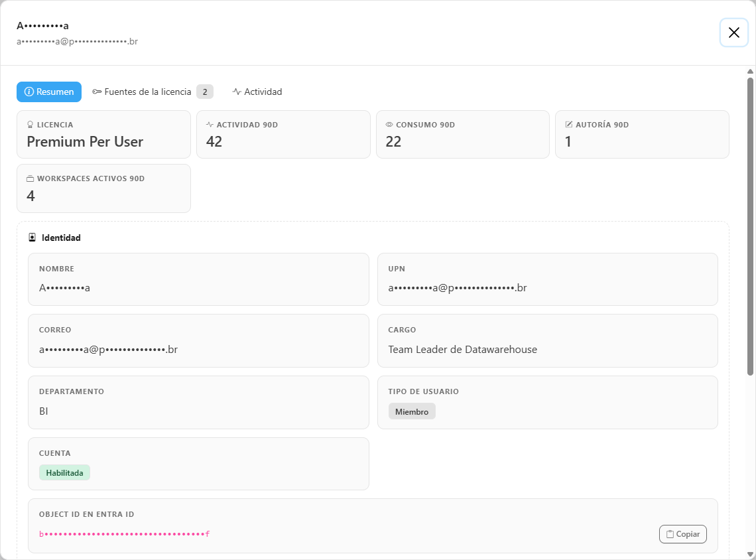
Task: Click the scrollbar up arrow
Action: pos(750,72)
